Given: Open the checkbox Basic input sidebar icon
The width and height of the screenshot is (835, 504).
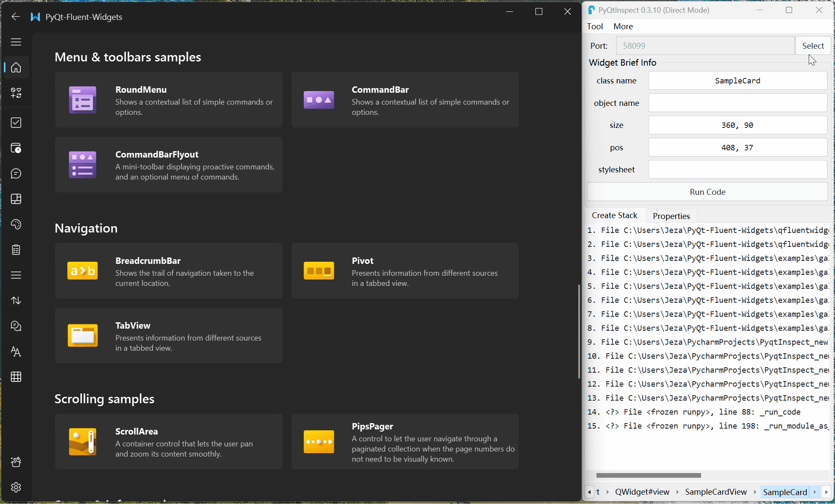Looking at the screenshot, I should 16,123.
